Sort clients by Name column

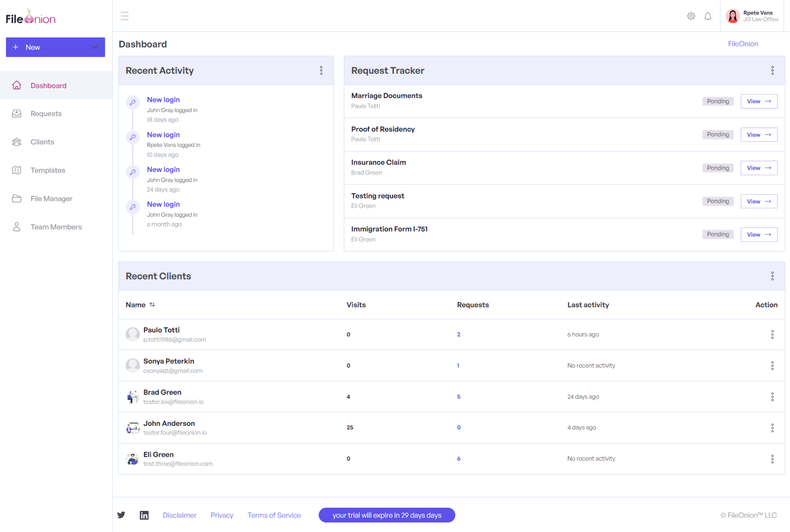tap(152, 304)
